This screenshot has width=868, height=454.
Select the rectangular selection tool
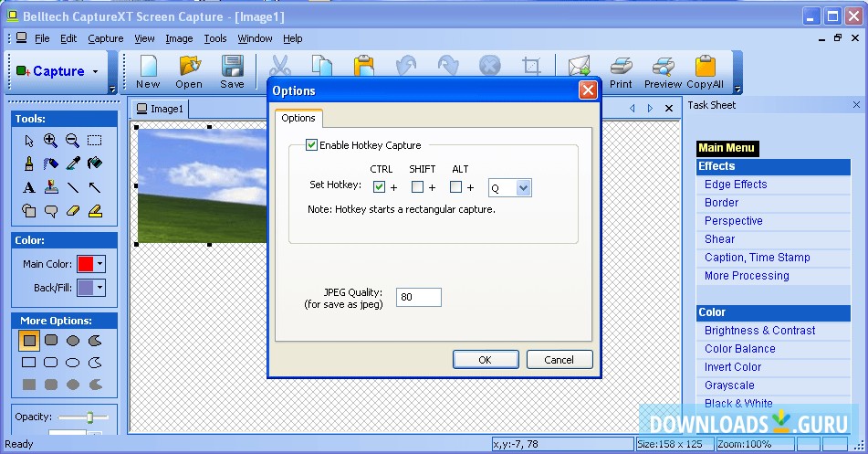[x=95, y=141]
